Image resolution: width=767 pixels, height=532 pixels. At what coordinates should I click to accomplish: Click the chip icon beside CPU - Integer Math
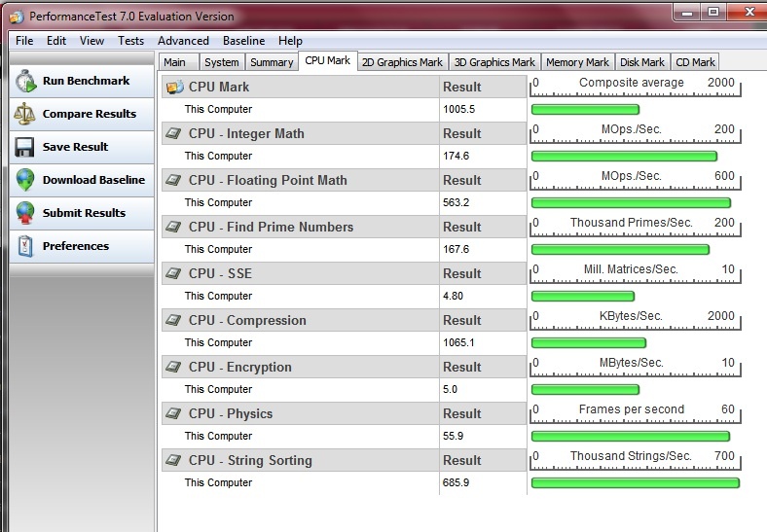point(173,133)
